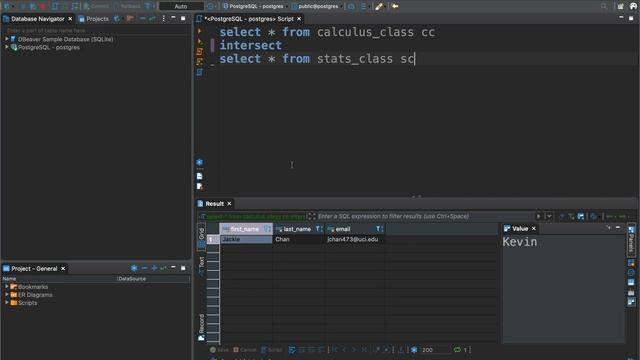Open active connection dropdown PostgreSQL - postgres
The image size is (640, 360).
pos(255,6)
